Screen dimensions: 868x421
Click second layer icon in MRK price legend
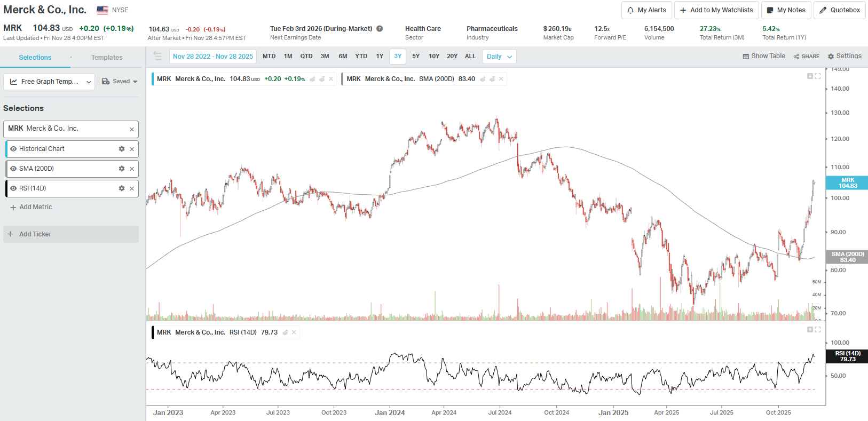tap(322, 79)
